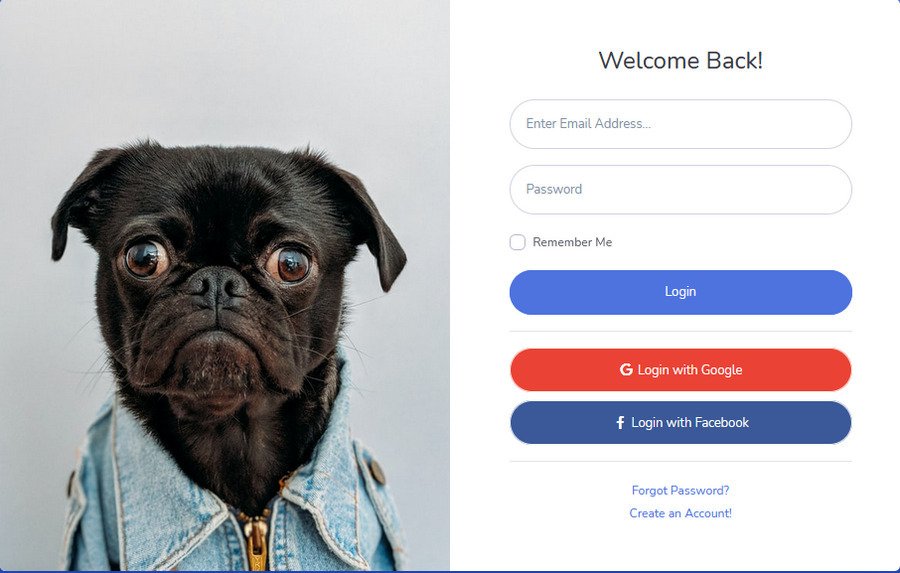Click the divider line below Login button
The width and height of the screenshot is (900, 573).
pyautogui.click(x=680, y=331)
